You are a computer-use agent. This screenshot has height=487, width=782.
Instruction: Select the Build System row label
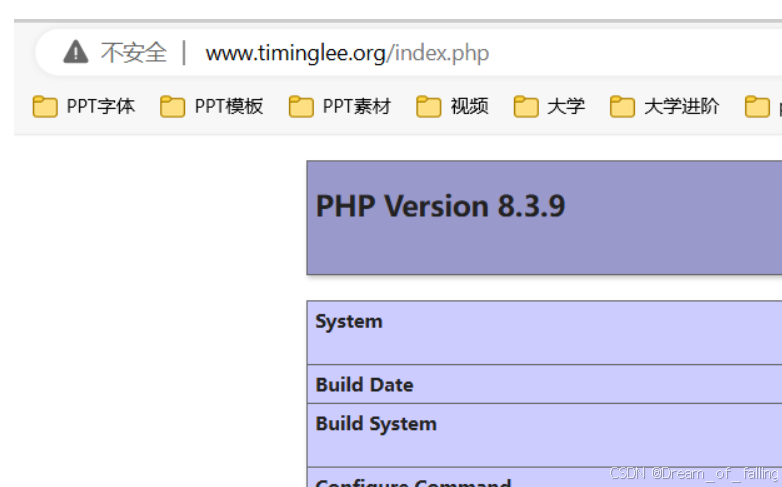376,424
